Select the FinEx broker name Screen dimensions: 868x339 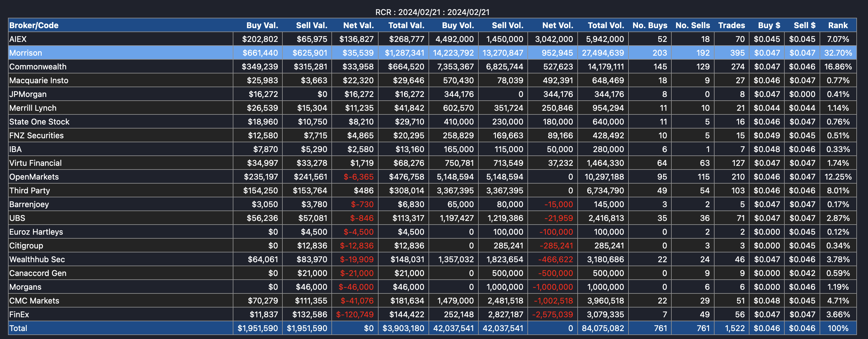pos(19,315)
